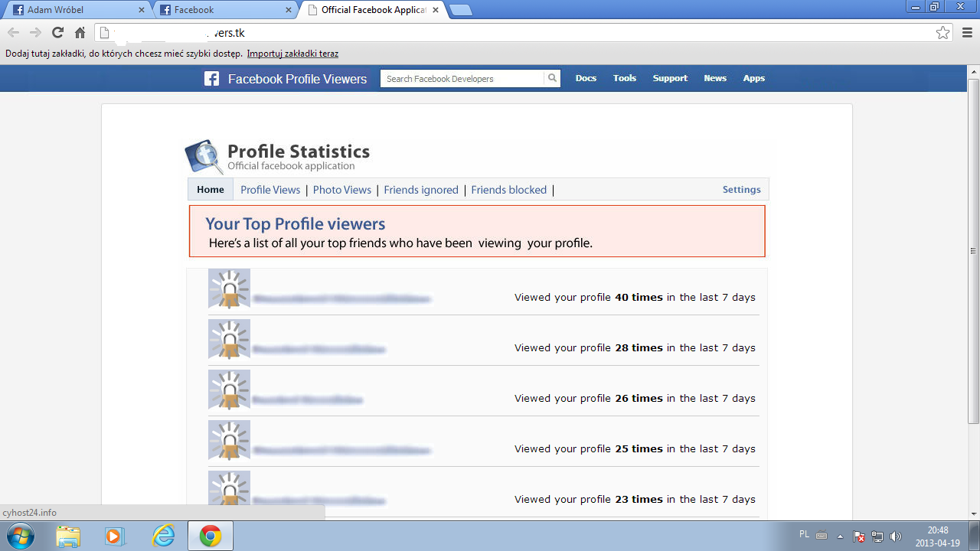Select the Friends blocked tab

[508, 190]
